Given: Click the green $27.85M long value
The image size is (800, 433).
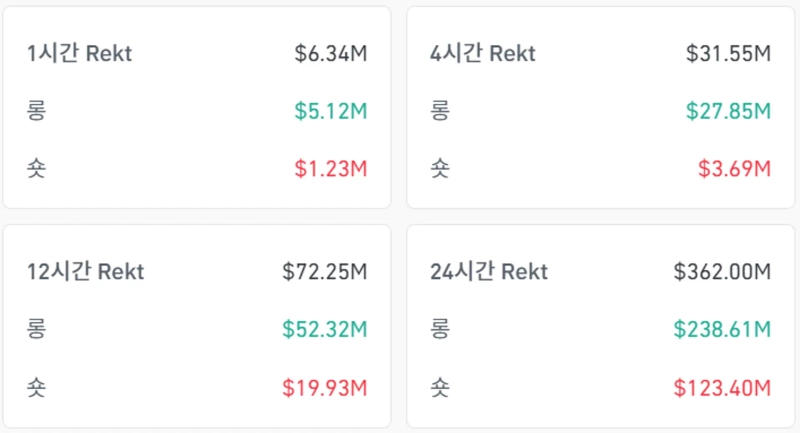Looking at the screenshot, I should (729, 111).
